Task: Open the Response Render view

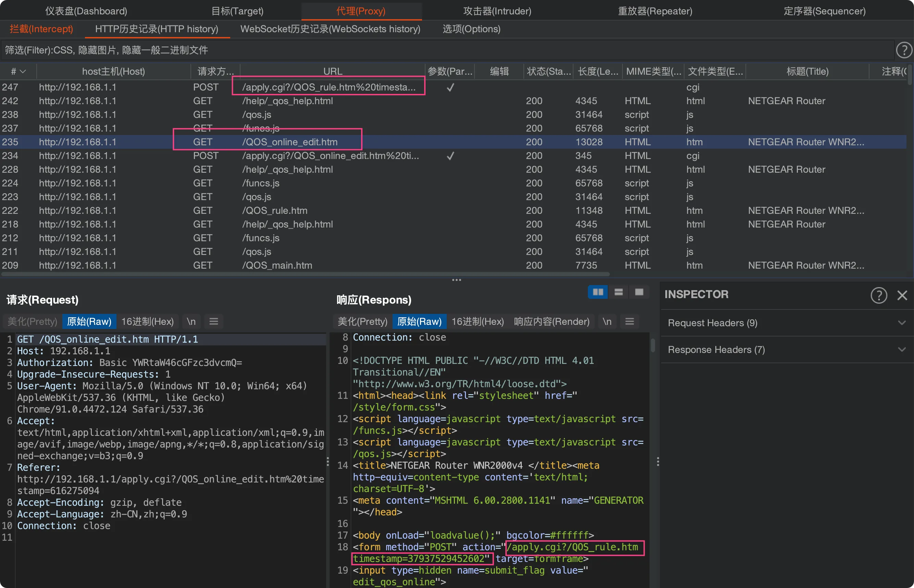Action: [552, 321]
